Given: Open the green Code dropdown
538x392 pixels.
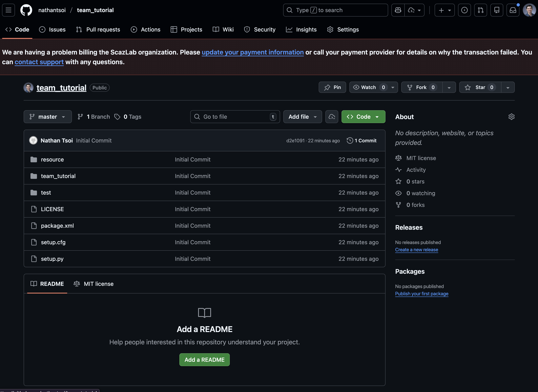Looking at the screenshot, I should [x=363, y=117].
